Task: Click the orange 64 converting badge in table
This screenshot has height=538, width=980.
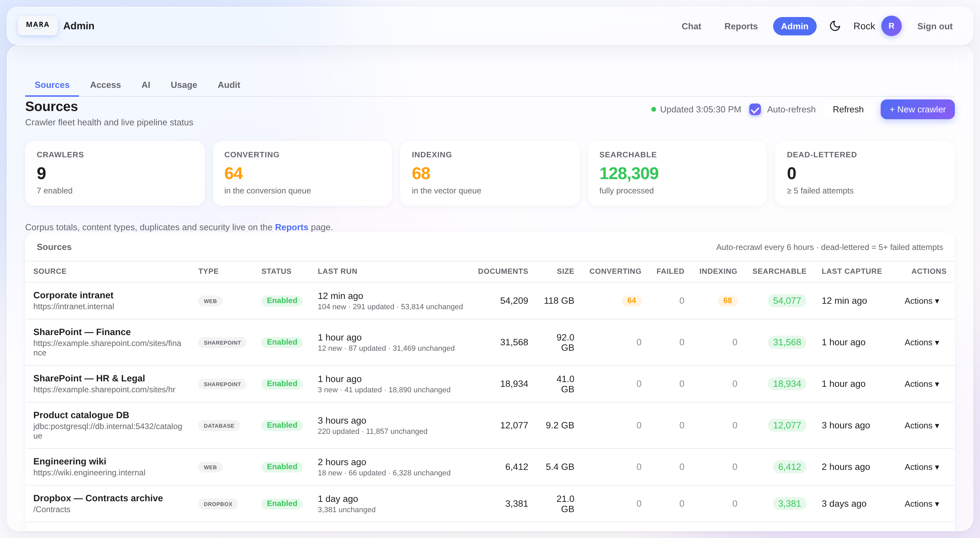Action: tap(632, 301)
